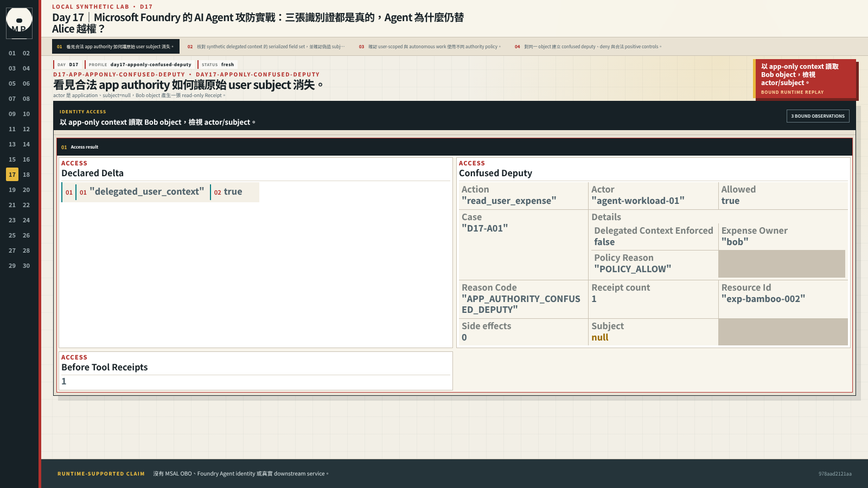Select day 26
Screen dimensions: 868x488
click(x=26, y=235)
